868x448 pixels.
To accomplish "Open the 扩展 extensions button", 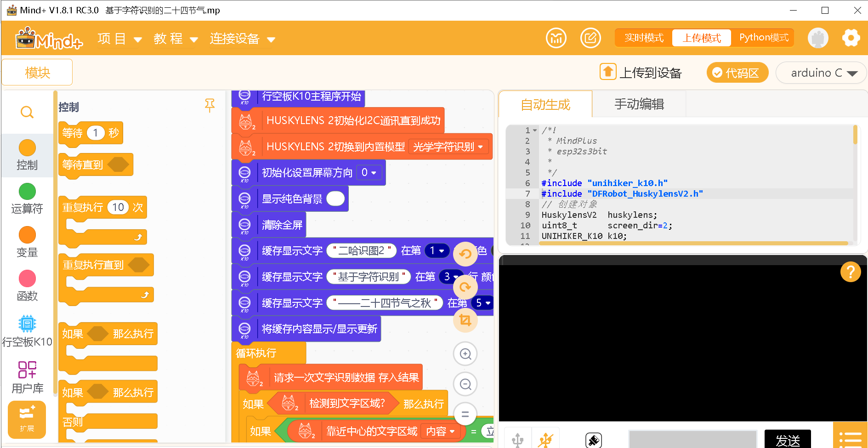I will click(x=27, y=420).
